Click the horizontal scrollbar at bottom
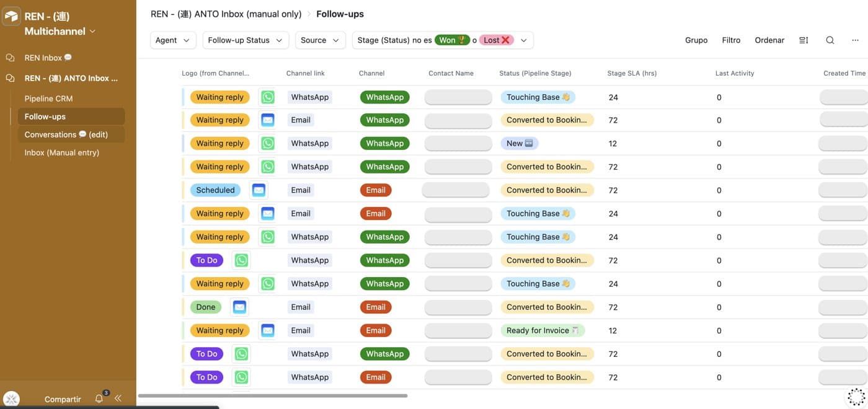 (x=273, y=395)
